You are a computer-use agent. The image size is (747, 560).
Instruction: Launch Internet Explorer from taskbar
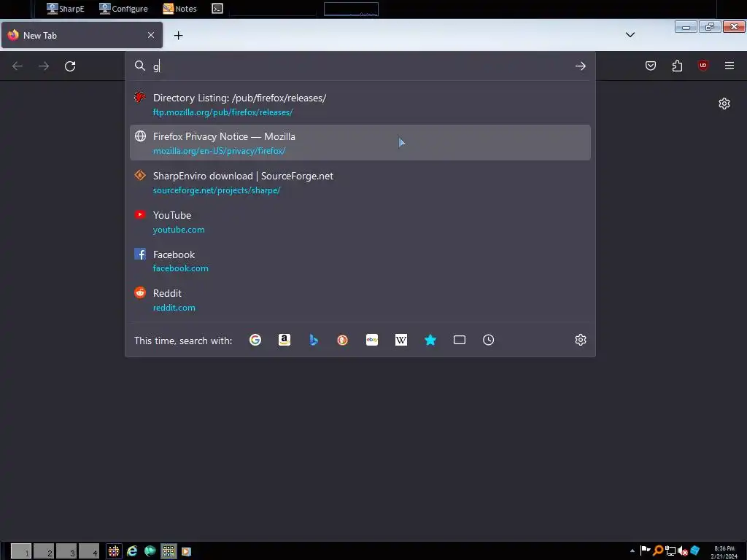132,551
